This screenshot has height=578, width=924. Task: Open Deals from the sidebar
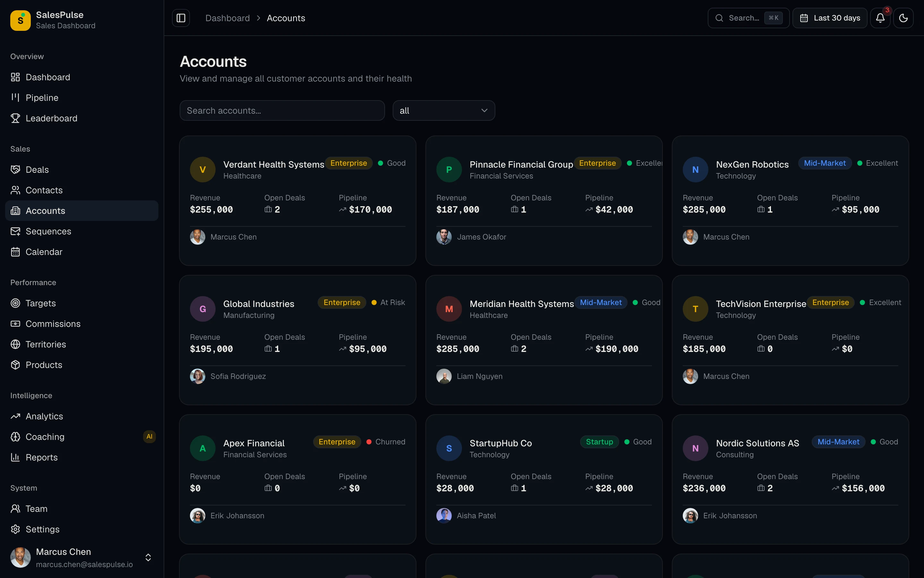pos(82,170)
